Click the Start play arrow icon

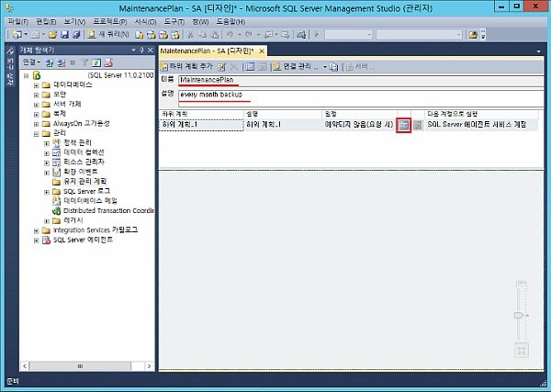[316, 34]
